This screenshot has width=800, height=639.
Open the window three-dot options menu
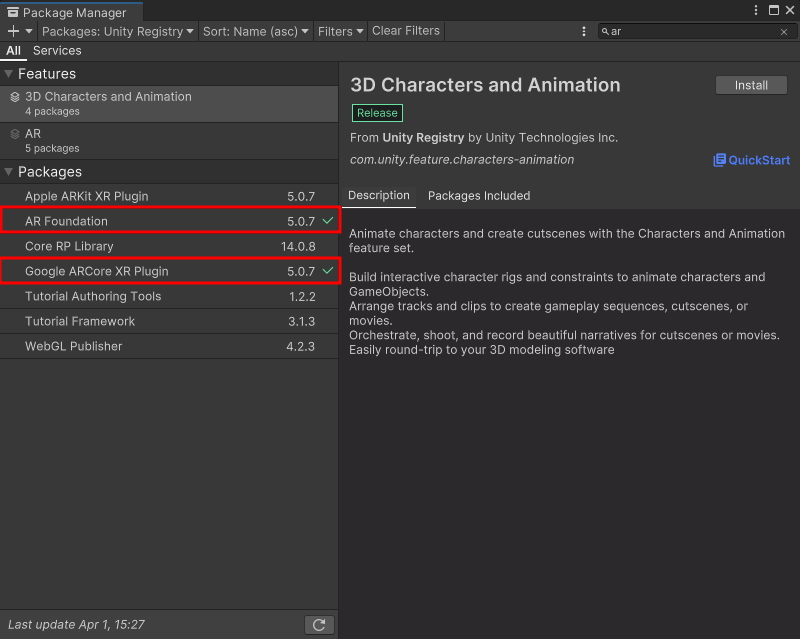pos(756,11)
